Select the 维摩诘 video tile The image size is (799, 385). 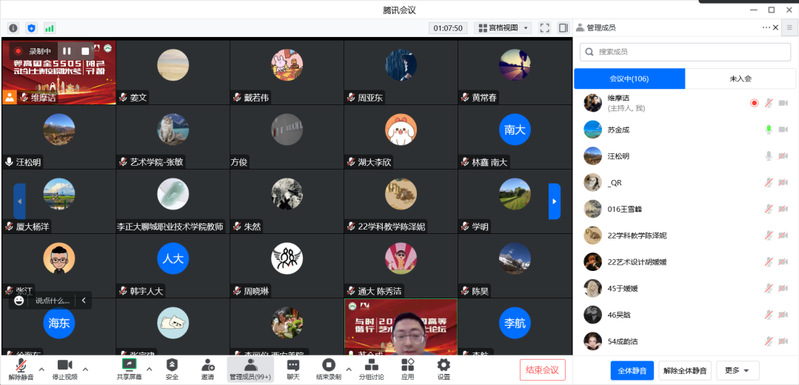pos(59,72)
